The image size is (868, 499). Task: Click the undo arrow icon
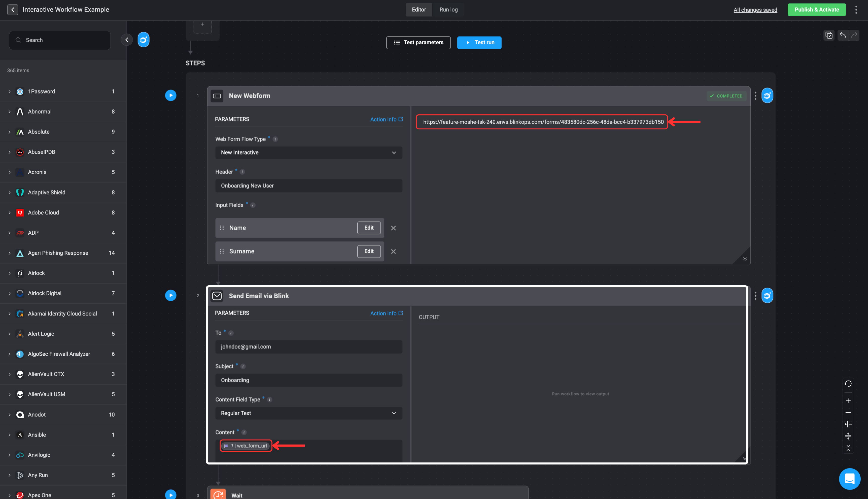click(843, 35)
